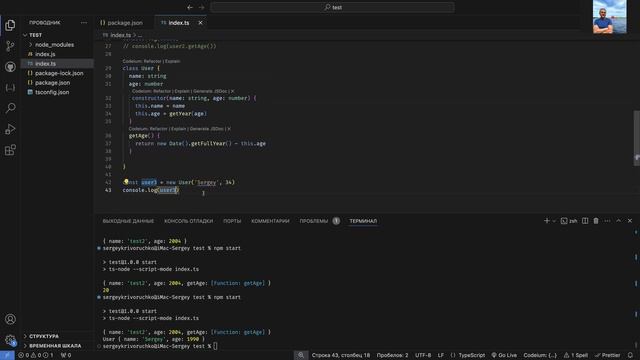Select the ТЕРМИНАЛ panel tab

point(363,221)
